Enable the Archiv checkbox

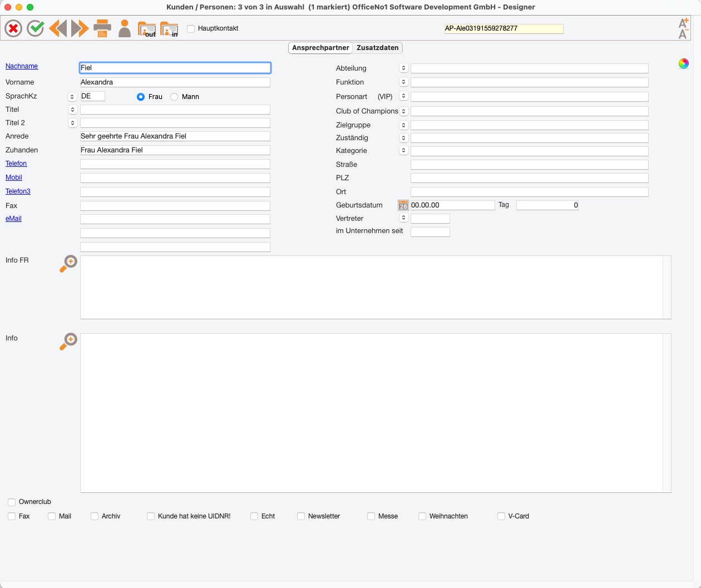[x=95, y=516]
